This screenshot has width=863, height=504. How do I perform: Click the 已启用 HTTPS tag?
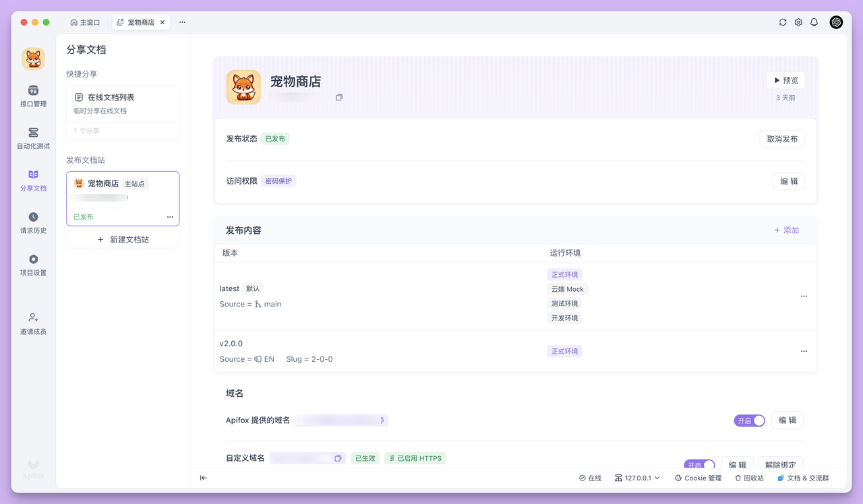point(415,458)
